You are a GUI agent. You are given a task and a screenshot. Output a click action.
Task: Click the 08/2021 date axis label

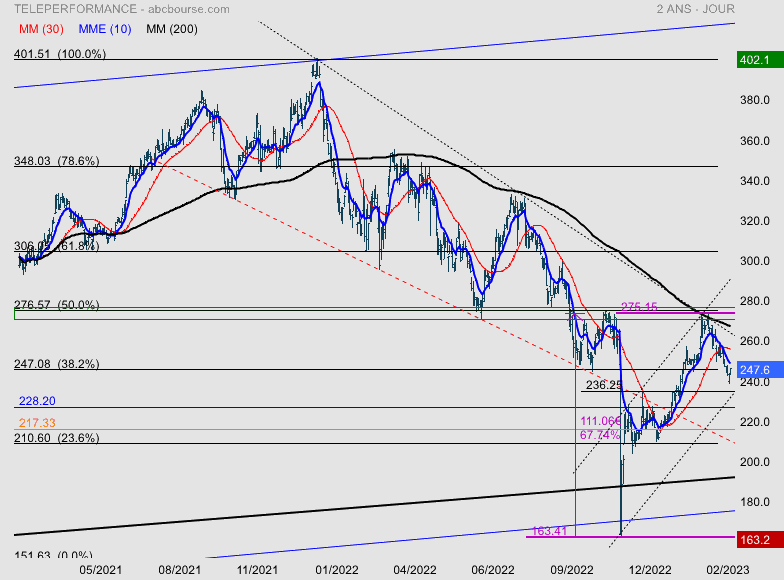point(180,570)
